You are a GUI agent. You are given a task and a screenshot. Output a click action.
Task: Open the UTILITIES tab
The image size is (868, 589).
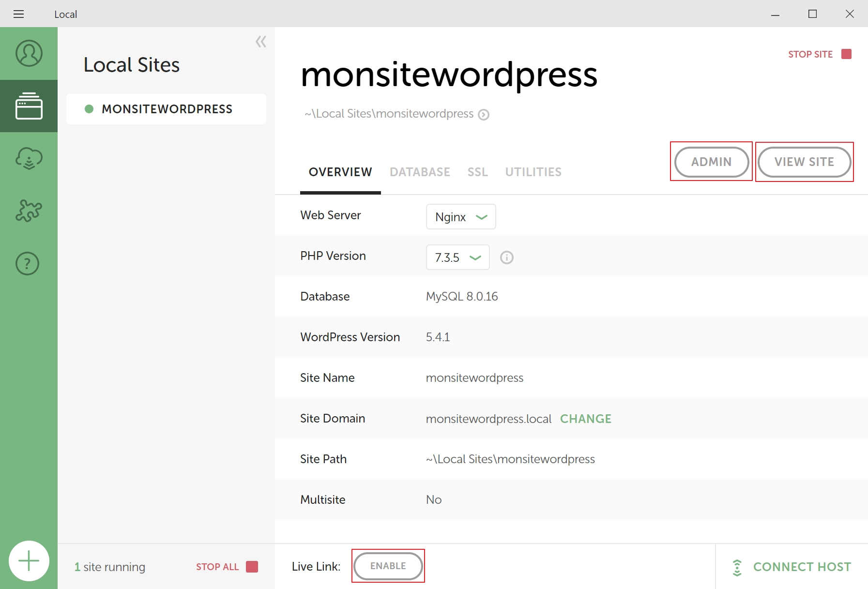(x=533, y=172)
